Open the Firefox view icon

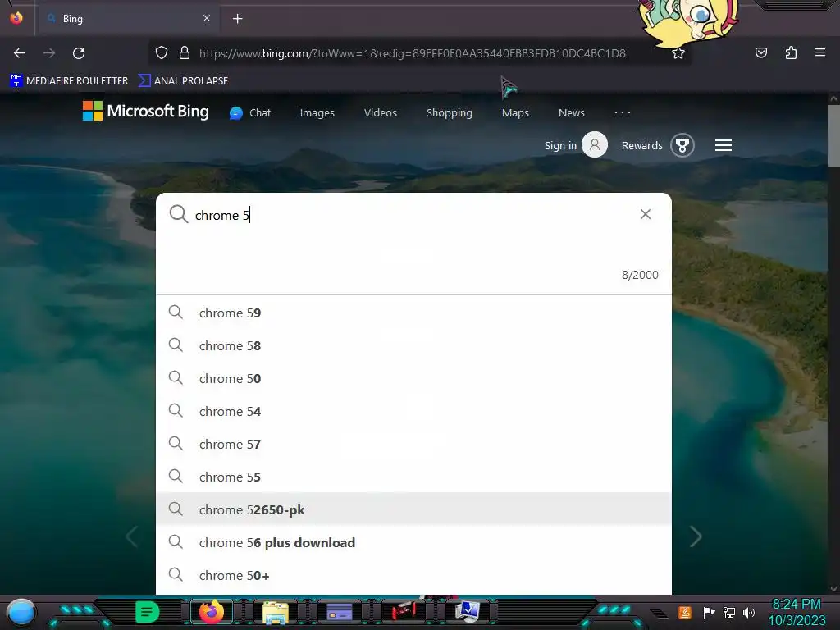(16, 18)
